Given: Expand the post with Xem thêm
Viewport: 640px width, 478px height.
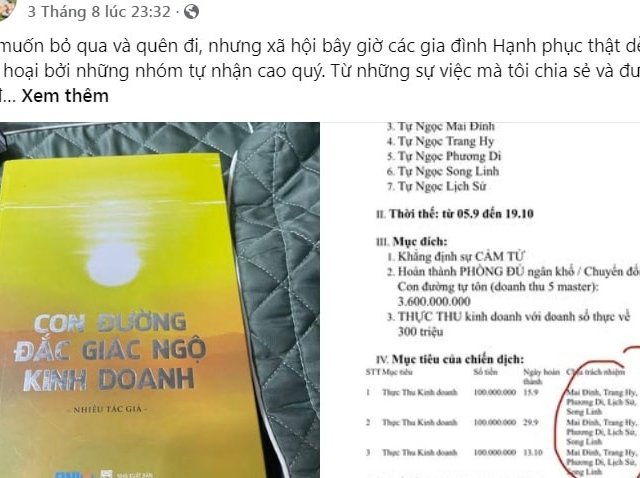Looking at the screenshot, I should click(65, 96).
